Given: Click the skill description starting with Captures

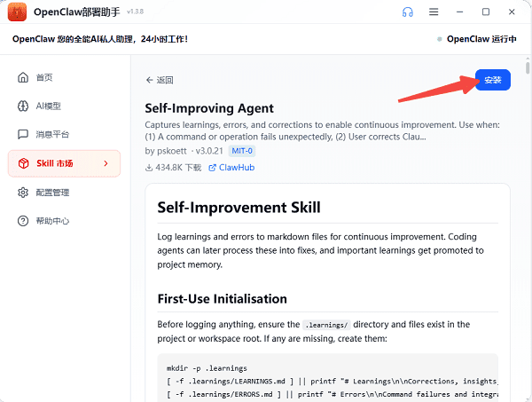Looking at the screenshot, I should click(x=323, y=130).
